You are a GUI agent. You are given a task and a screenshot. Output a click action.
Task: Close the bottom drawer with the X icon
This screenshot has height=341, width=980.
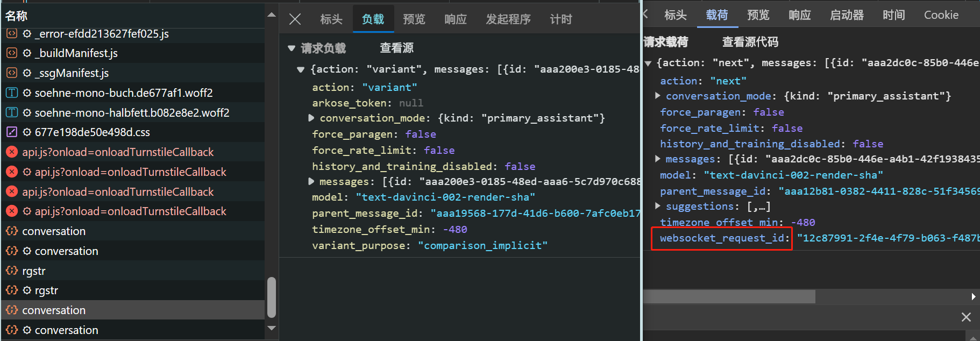[966, 317]
